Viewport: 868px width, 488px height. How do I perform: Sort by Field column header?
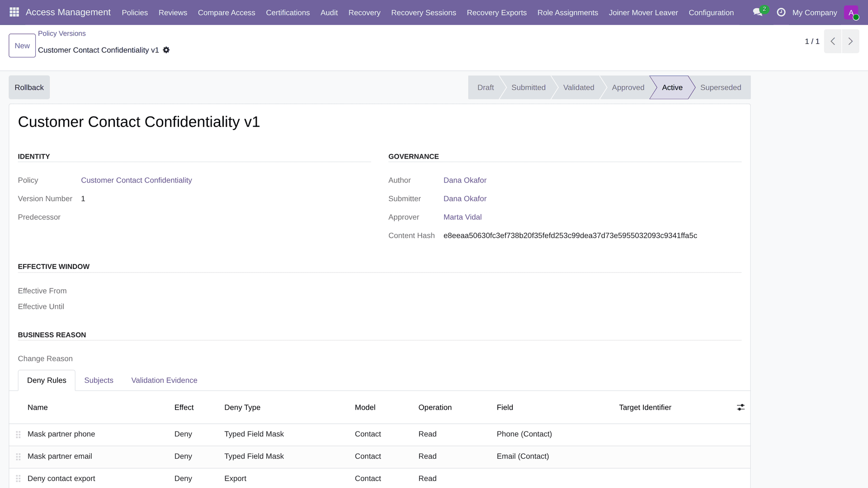point(505,408)
